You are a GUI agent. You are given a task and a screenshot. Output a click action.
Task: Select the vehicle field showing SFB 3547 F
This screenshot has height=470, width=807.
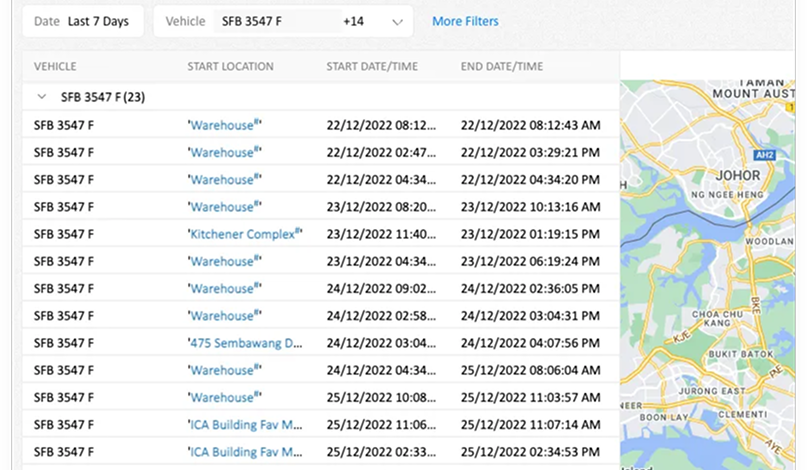click(273, 21)
